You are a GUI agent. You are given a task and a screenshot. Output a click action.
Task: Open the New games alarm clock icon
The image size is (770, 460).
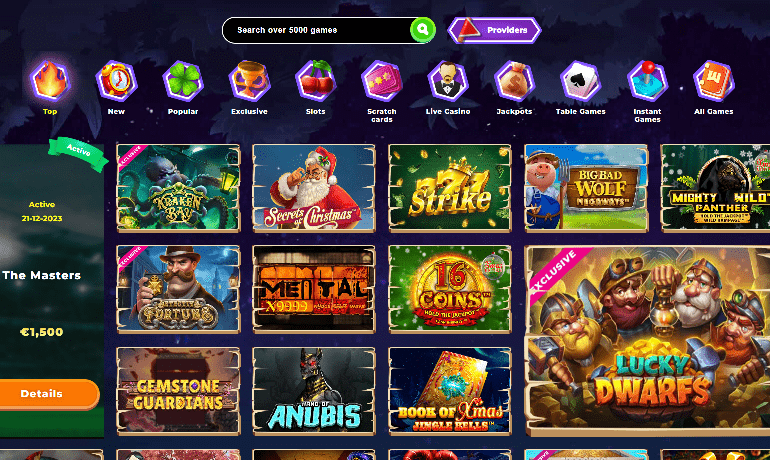(x=116, y=81)
